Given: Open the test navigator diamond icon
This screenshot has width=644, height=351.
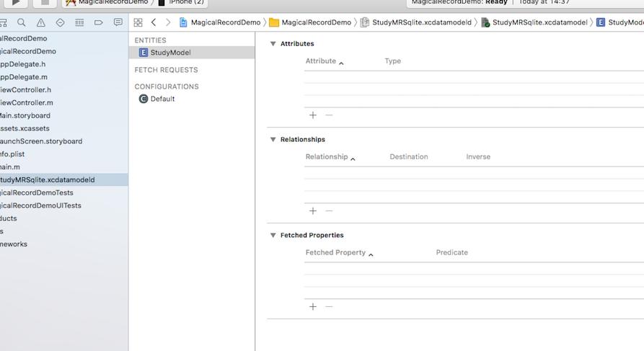Looking at the screenshot, I should coord(60,22).
